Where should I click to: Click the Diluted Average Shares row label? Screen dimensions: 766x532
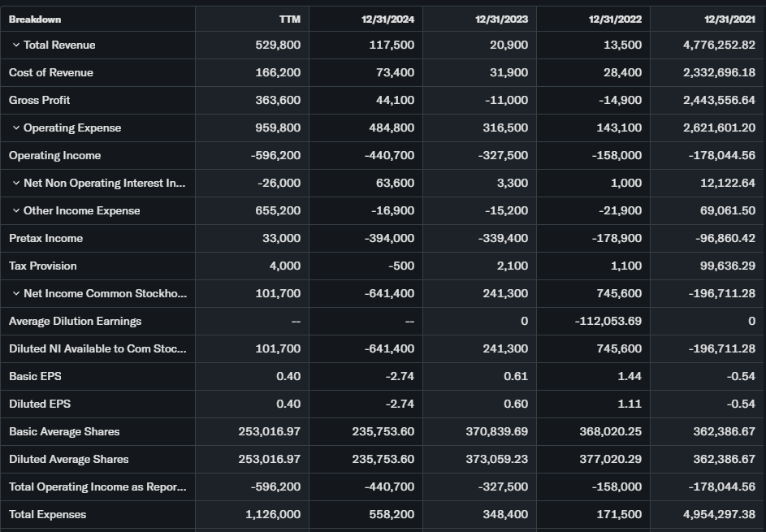(69, 459)
